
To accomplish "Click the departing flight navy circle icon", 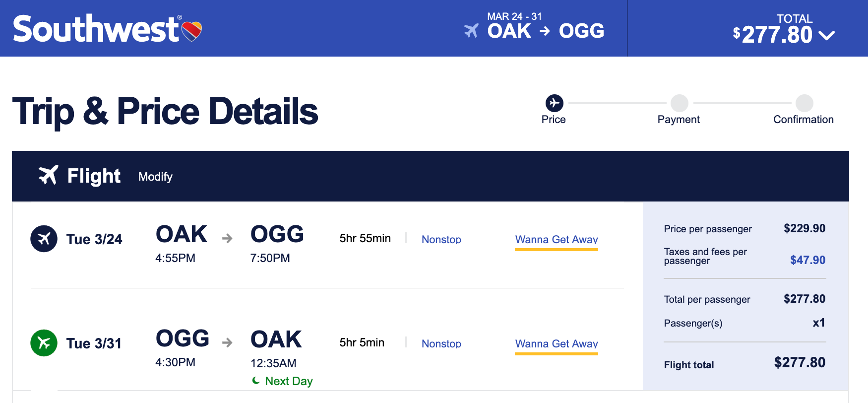I will (44, 239).
